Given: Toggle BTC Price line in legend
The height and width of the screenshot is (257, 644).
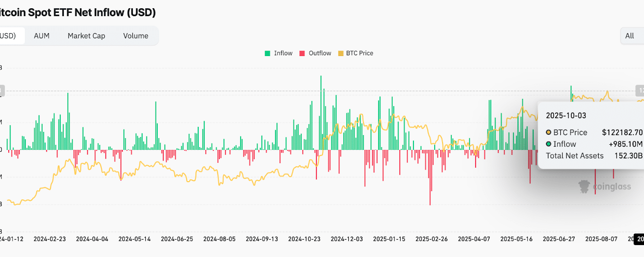Looking at the screenshot, I should click(x=356, y=53).
